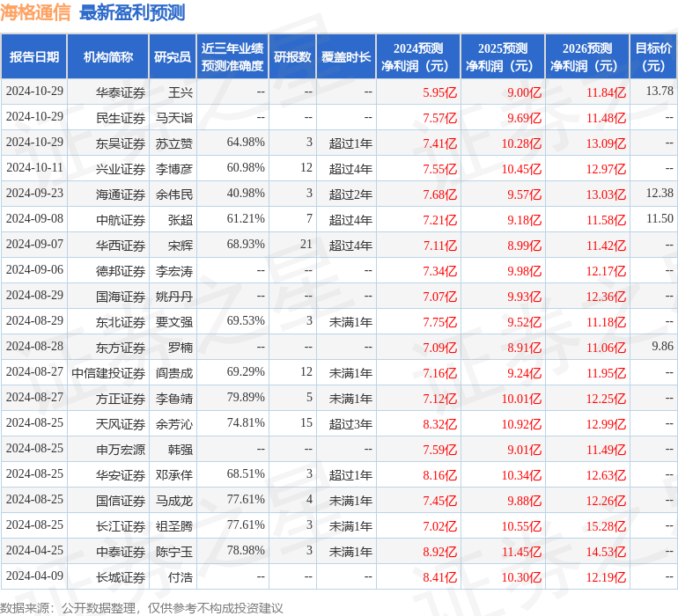Click the 目标价 column header
678x616 pixels.
click(x=653, y=56)
